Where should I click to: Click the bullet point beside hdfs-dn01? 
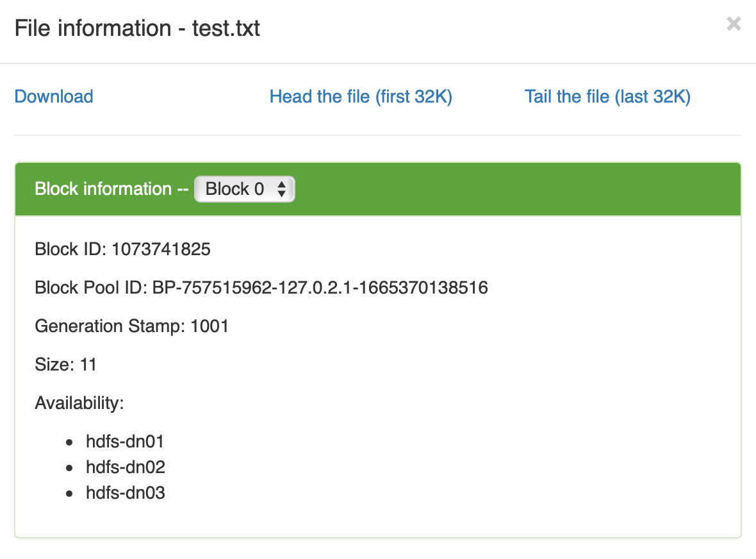point(70,442)
